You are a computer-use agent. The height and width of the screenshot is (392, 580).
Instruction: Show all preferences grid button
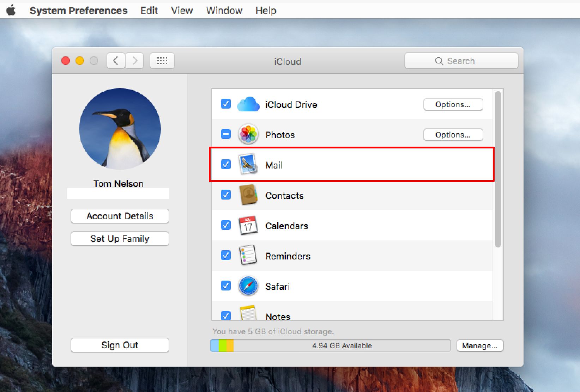pyautogui.click(x=162, y=61)
